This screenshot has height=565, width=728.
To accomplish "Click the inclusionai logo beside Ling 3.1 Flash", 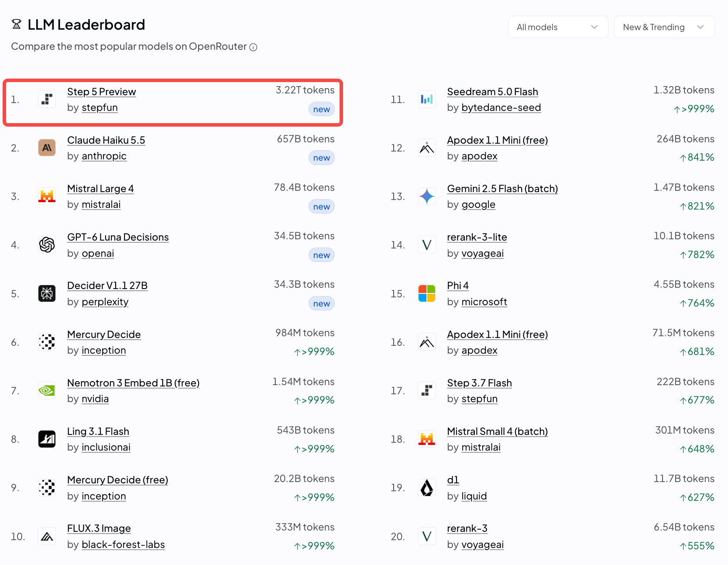I will click(47, 439).
